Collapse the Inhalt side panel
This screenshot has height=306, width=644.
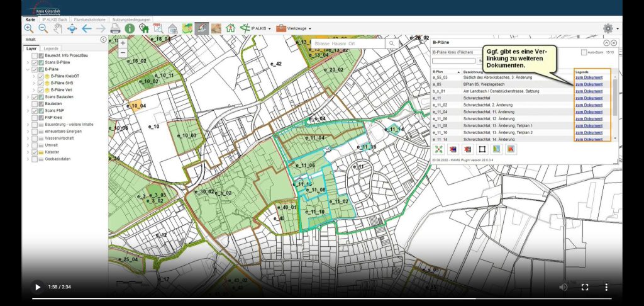103,40
